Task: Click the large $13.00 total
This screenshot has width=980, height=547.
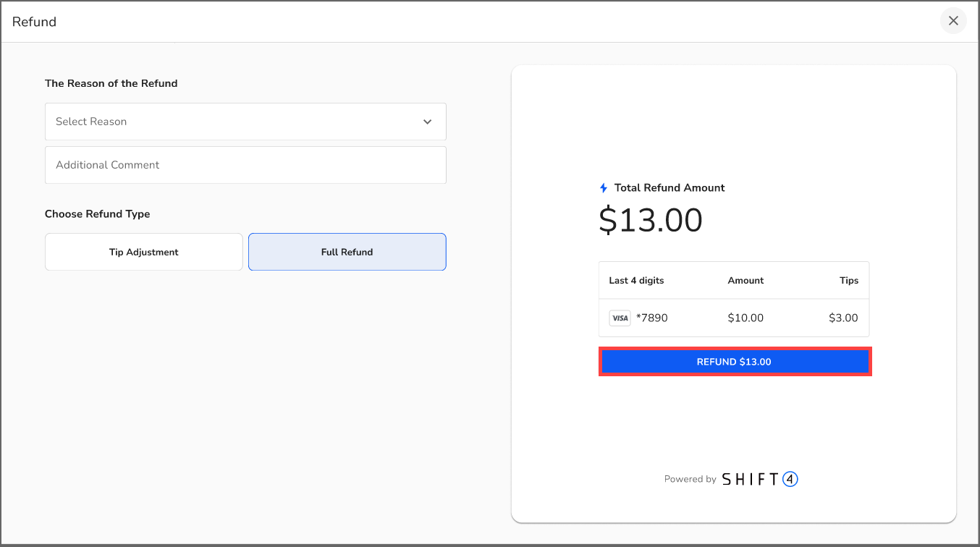Action: 651,221
